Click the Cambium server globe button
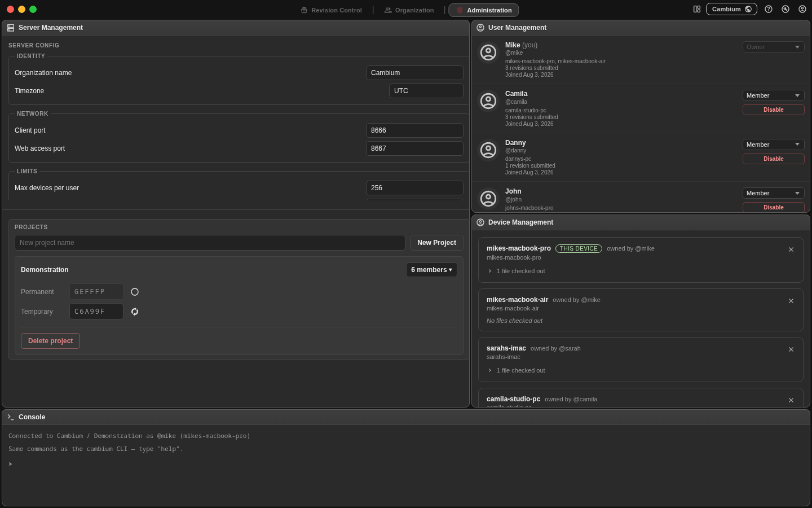The height and width of the screenshot is (508, 812). (x=731, y=9)
